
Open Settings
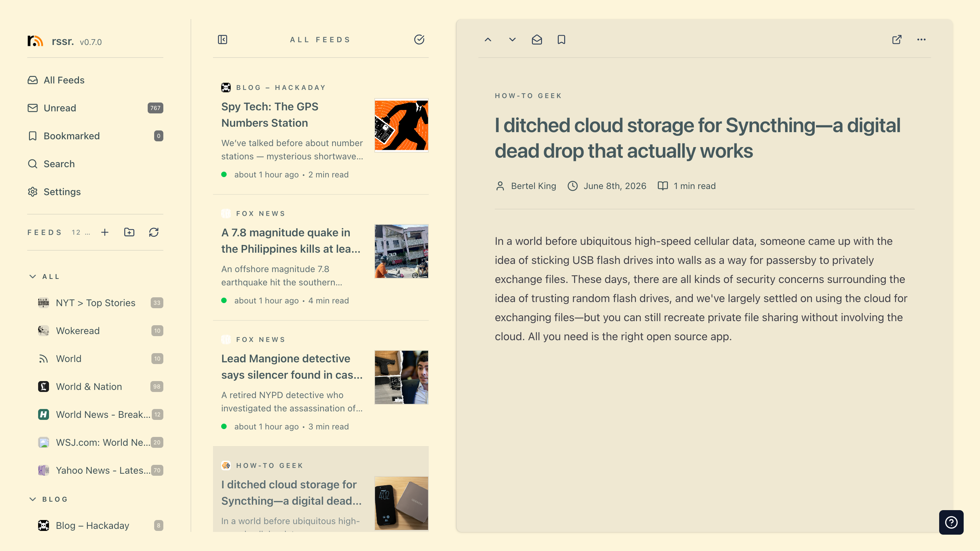coord(95,191)
